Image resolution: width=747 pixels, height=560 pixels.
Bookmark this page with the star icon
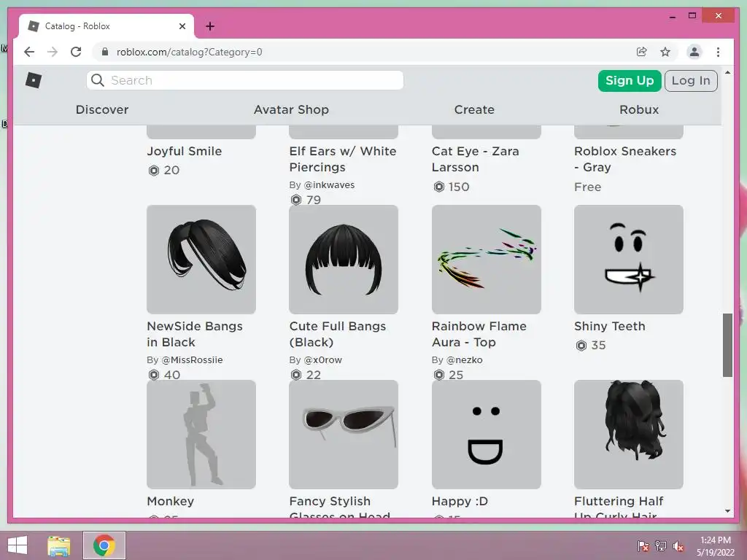[665, 52]
